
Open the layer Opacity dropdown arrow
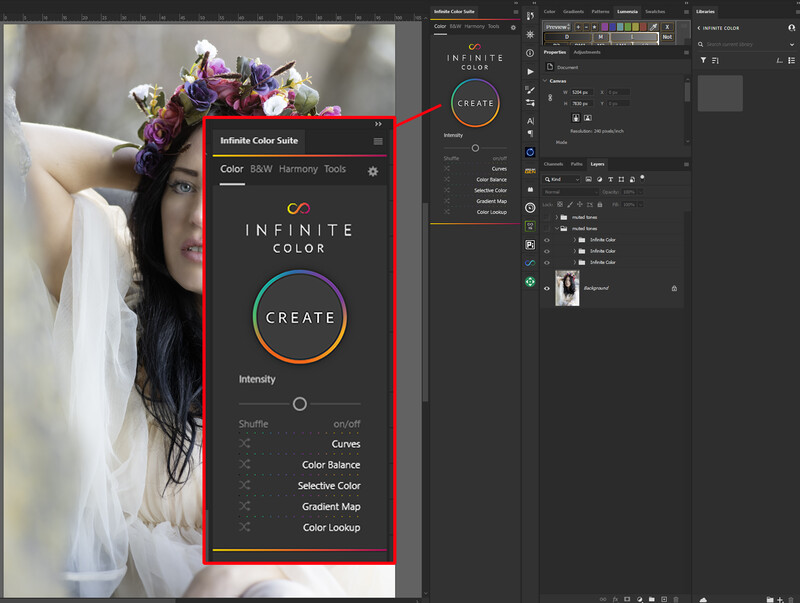641,192
